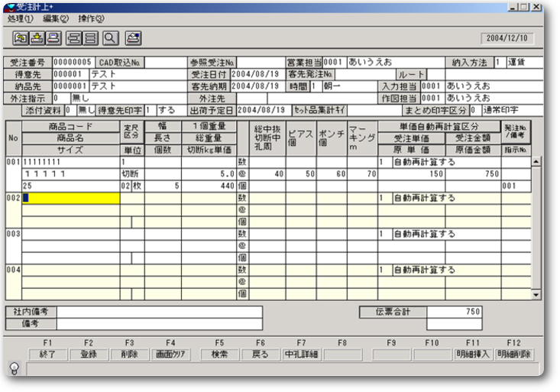
Task: Click the delete detail row toolbar icon
Action: pyautogui.click(x=90, y=38)
